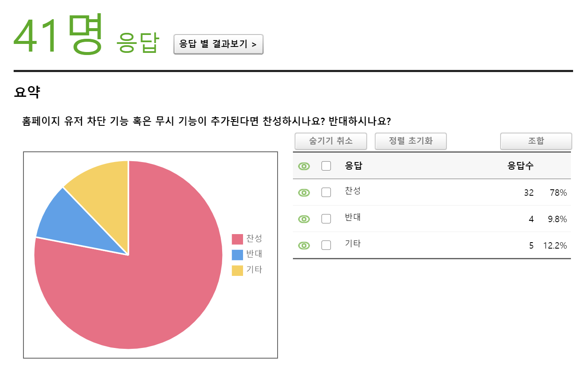Hide the 찬성 row using eye icon

coord(304,193)
